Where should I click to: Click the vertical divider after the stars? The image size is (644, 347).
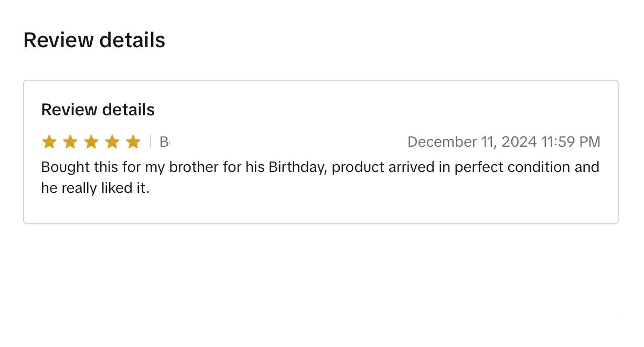coord(151,142)
